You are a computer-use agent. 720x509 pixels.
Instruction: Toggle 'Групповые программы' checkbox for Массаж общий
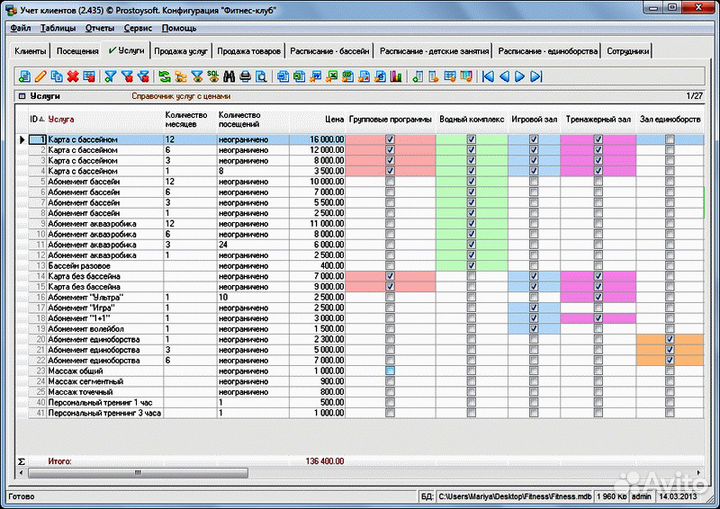[390, 370]
